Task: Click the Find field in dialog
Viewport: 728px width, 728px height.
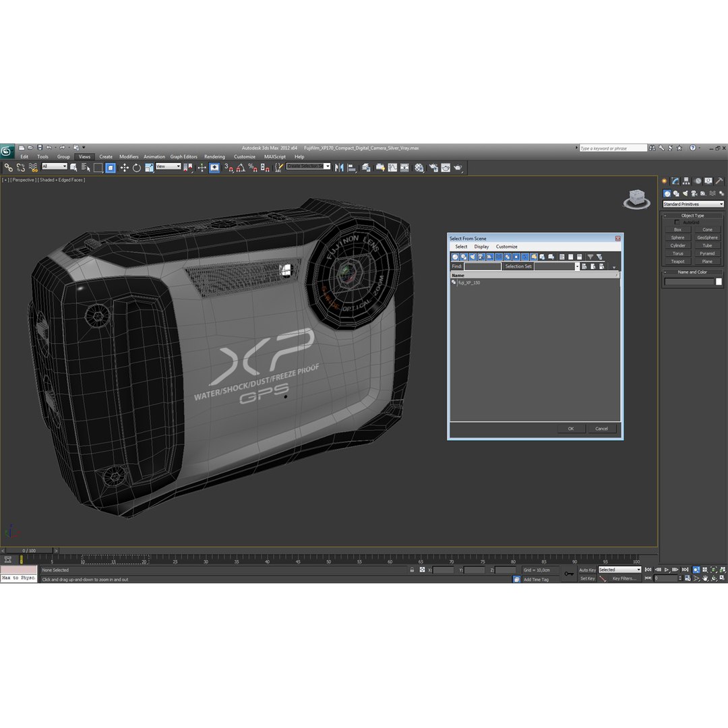Action: [483, 266]
